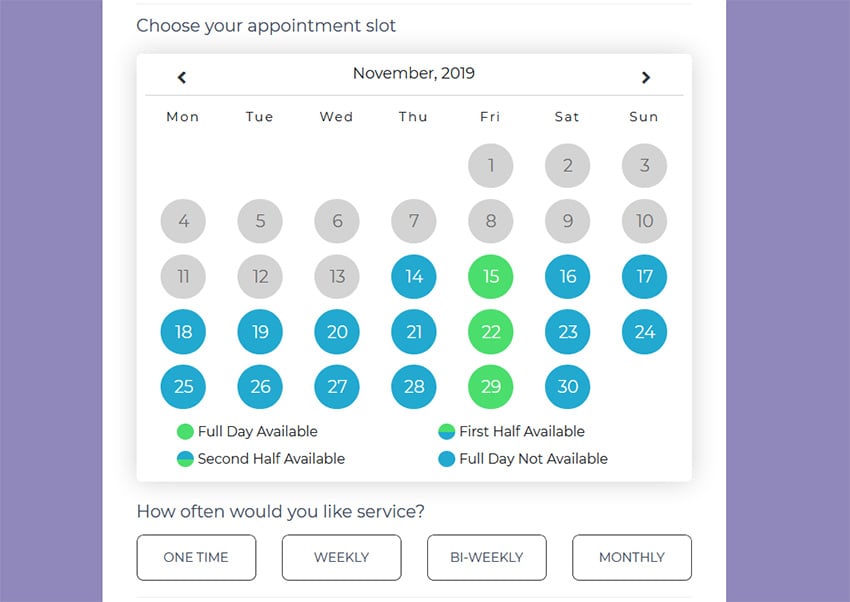Select November 15 on the calendar
The width and height of the screenshot is (850, 602).
click(x=490, y=276)
